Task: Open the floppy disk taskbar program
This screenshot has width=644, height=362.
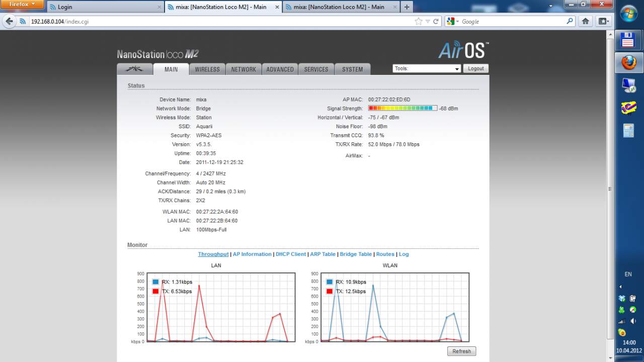Action: click(629, 39)
